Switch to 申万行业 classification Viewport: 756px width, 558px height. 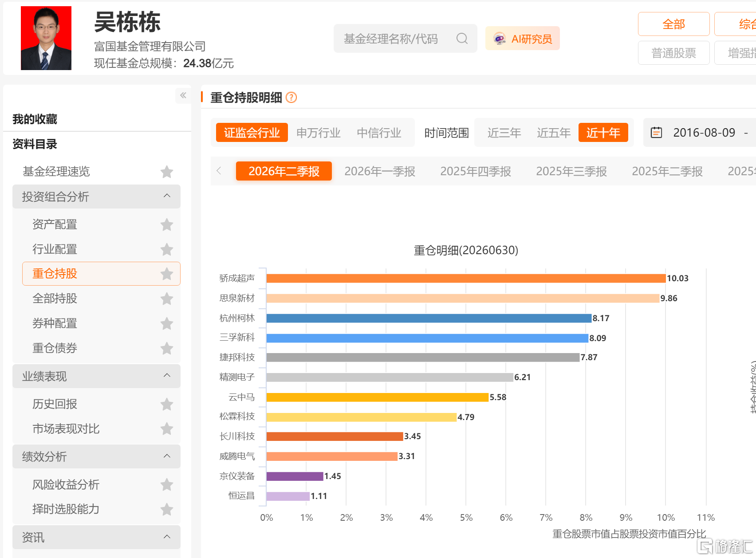click(x=319, y=133)
